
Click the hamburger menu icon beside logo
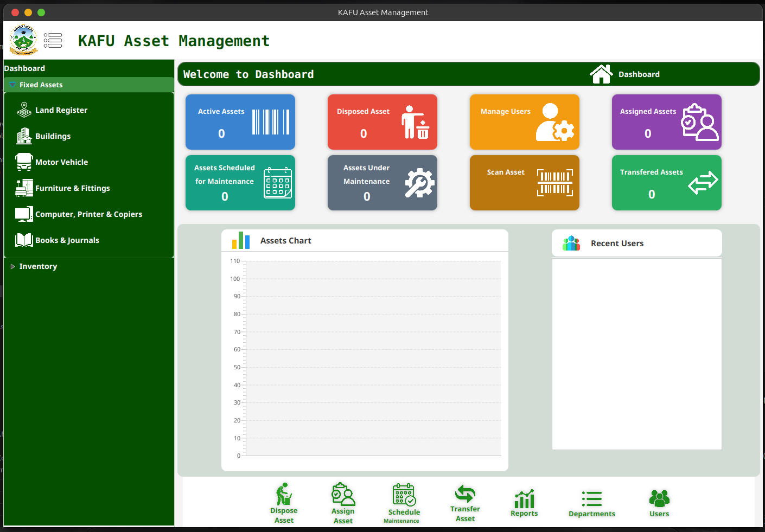click(53, 41)
